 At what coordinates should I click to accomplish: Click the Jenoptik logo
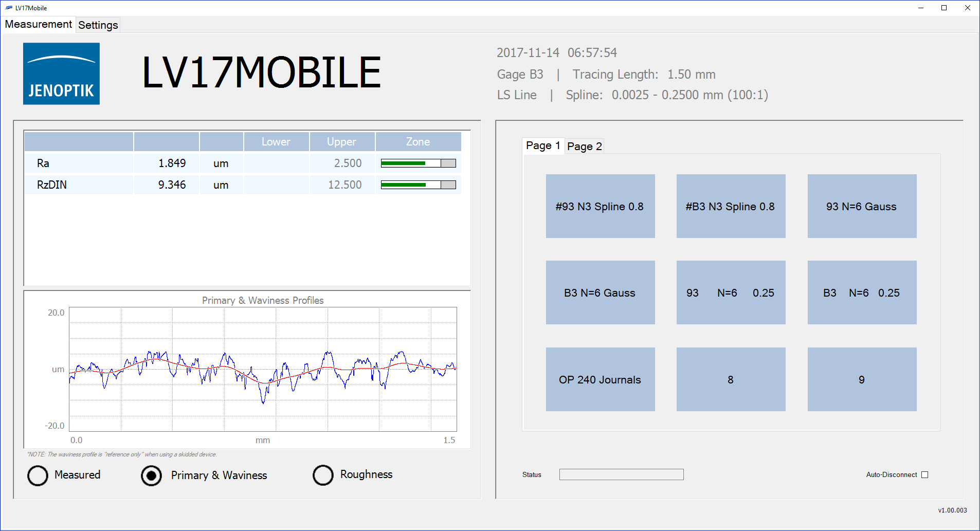click(61, 74)
